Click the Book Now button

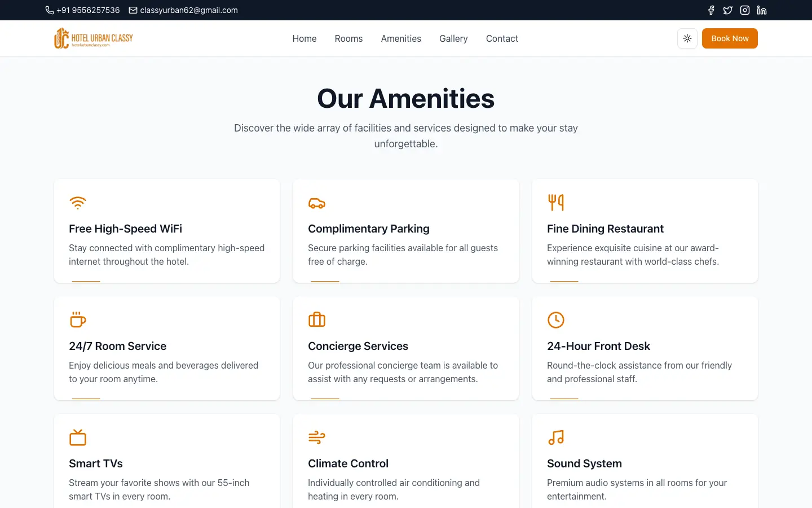(730, 38)
